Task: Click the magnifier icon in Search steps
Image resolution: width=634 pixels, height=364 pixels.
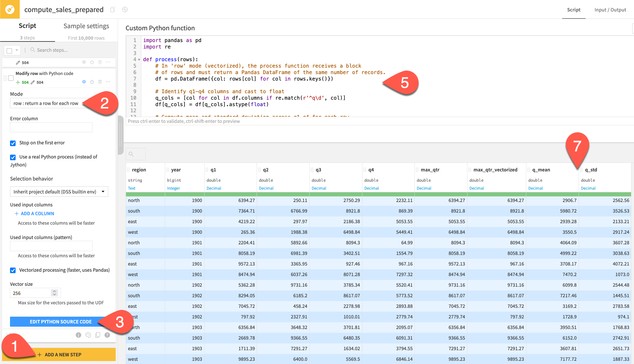Action: click(x=33, y=50)
